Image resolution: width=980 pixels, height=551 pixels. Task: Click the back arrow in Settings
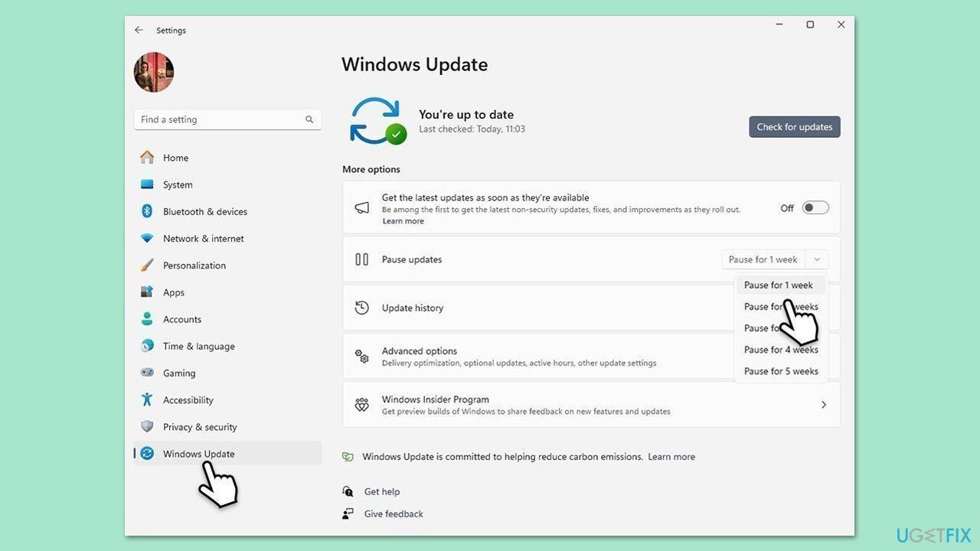click(x=139, y=30)
